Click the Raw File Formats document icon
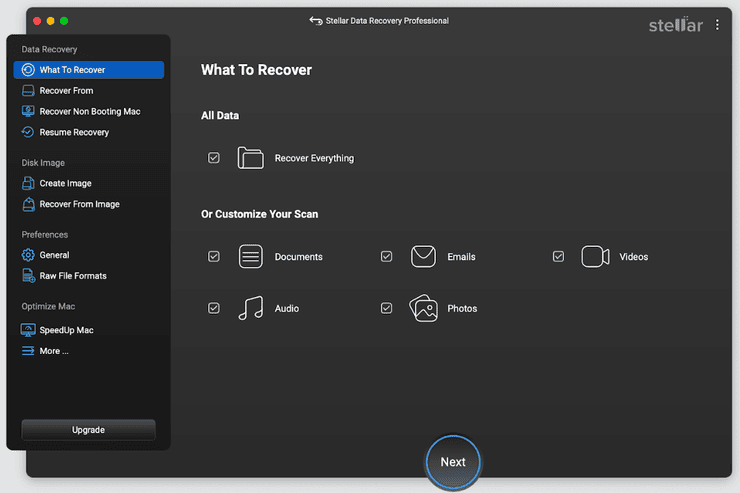This screenshot has width=740, height=493. [28, 276]
